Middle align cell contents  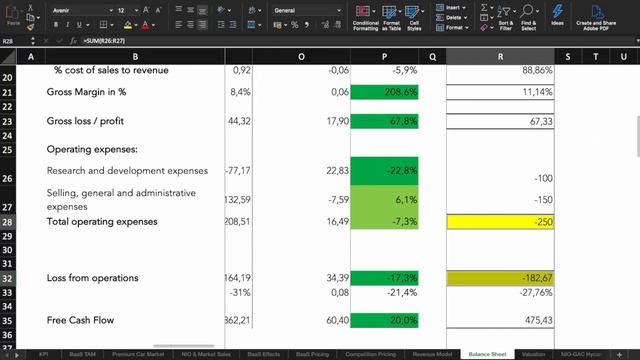(190, 10)
